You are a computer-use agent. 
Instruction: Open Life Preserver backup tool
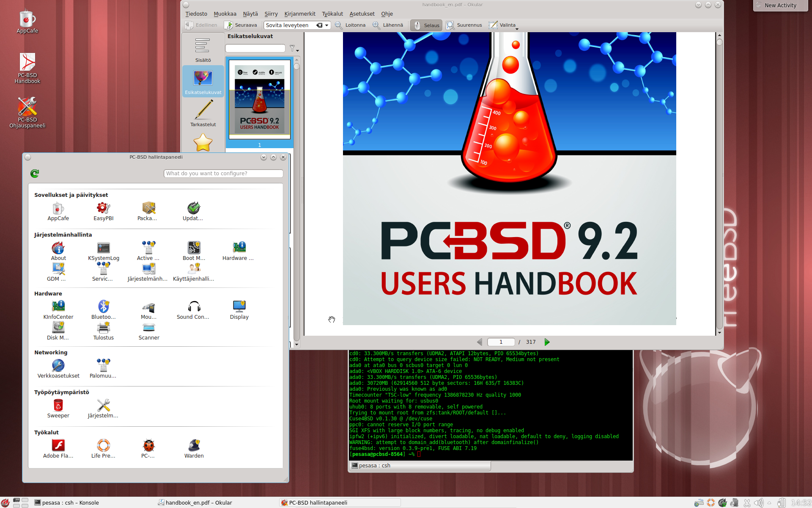click(103, 449)
